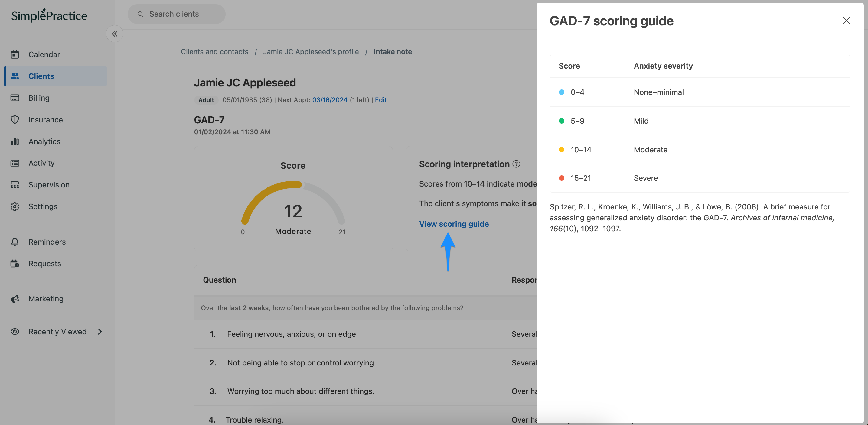This screenshot has width=868, height=425.
Task: Click the Billing card icon
Action: click(15, 98)
